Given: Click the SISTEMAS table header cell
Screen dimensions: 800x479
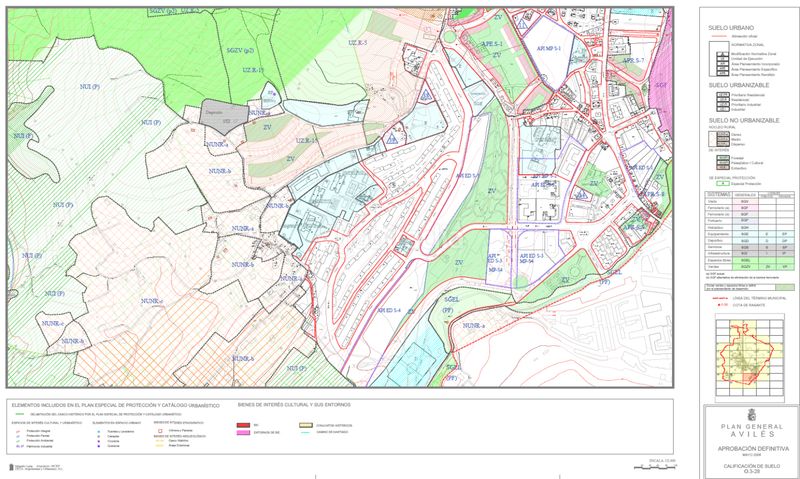Looking at the screenshot, I should click(x=719, y=195).
